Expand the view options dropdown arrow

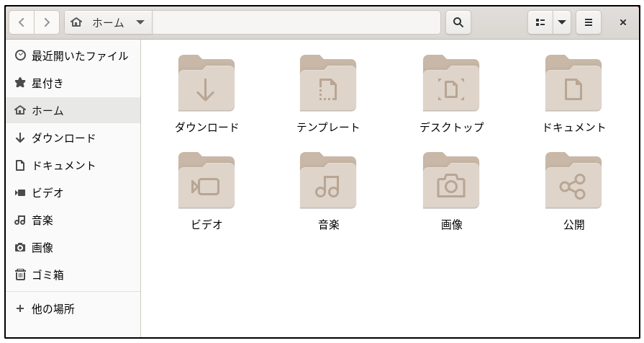[561, 22]
